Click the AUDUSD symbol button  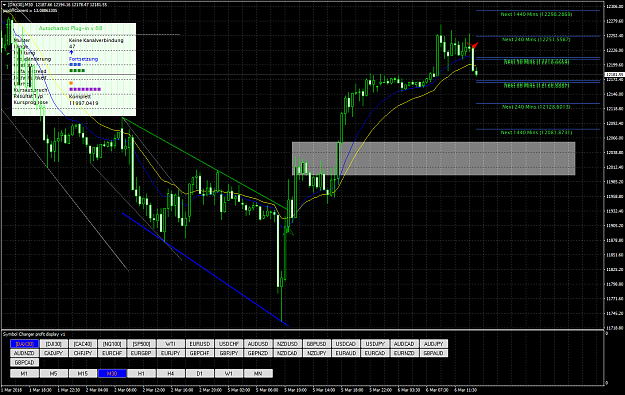(258, 344)
